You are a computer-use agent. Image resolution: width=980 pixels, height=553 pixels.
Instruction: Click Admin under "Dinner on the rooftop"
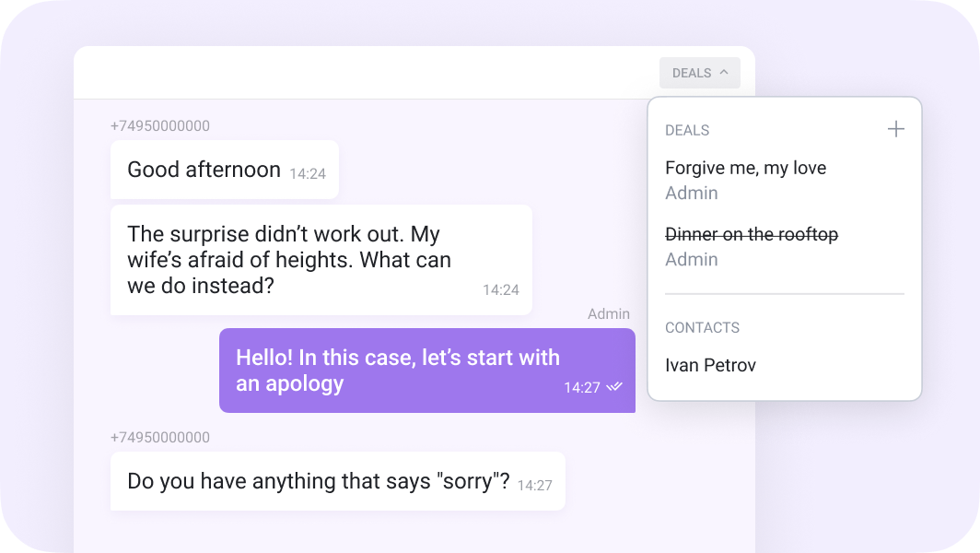click(691, 259)
